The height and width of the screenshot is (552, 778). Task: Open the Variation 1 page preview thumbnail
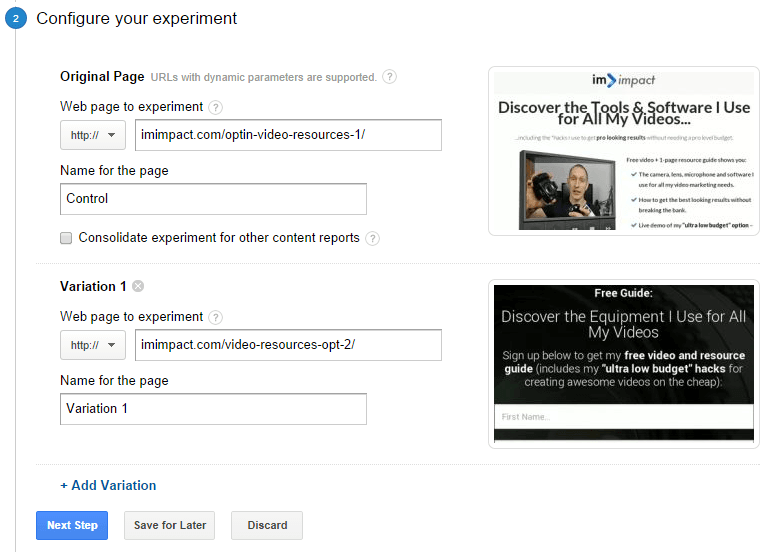point(624,364)
